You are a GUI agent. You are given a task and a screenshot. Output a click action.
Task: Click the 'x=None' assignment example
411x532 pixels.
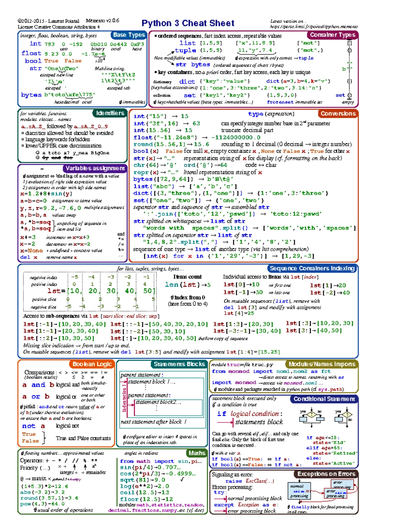[x=32, y=251]
